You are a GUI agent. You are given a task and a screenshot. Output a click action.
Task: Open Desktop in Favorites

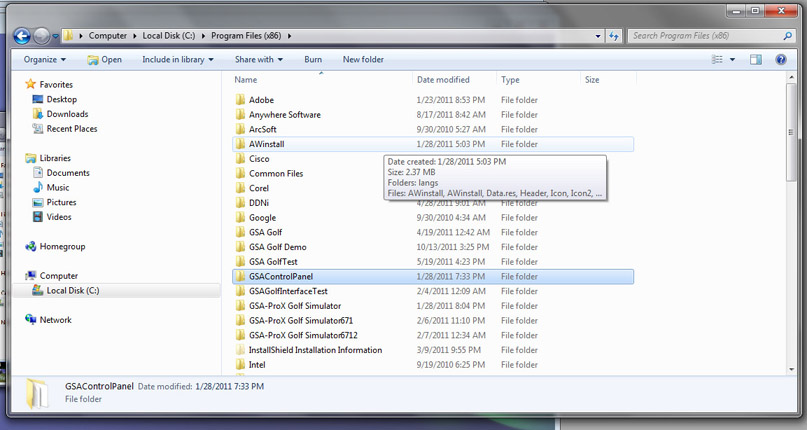pos(62,99)
